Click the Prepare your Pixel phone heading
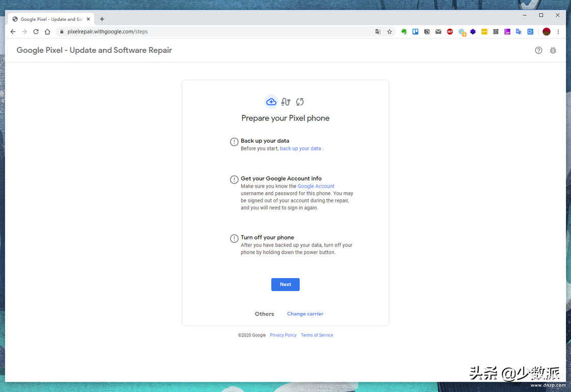The width and height of the screenshot is (571, 392). tap(285, 118)
